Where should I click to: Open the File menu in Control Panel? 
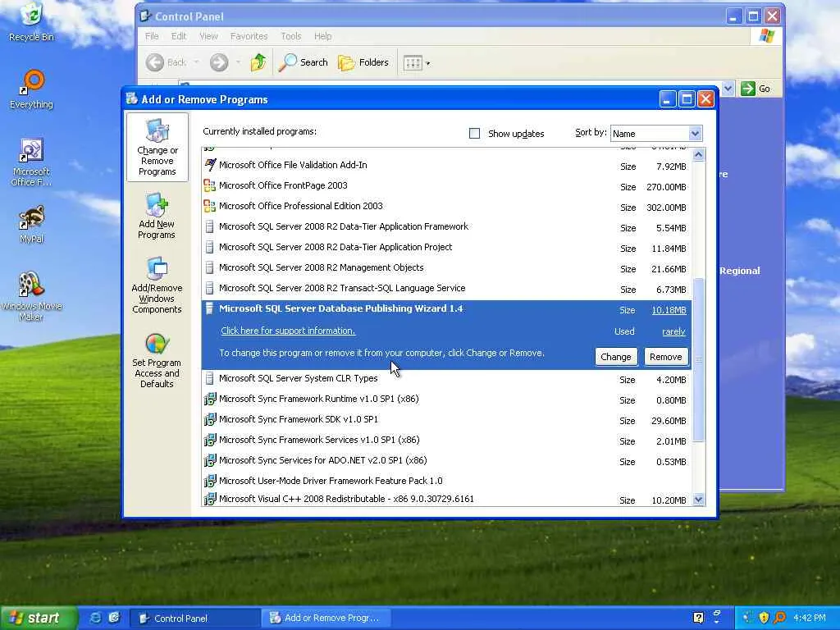[x=152, y=36]
